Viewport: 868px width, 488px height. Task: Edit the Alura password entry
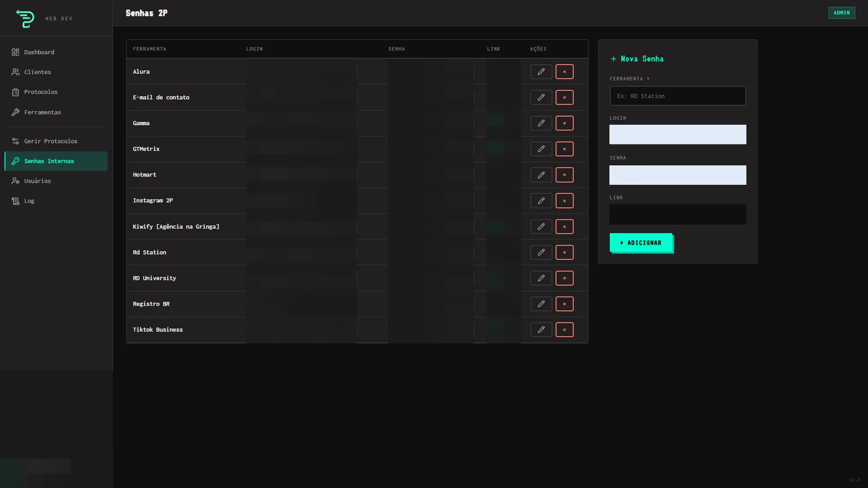pos(541,71)
